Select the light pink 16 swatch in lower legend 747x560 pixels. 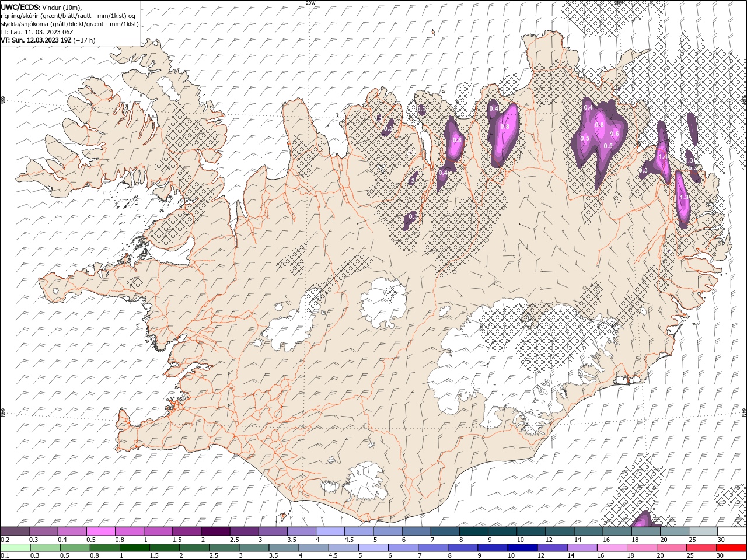612,548
